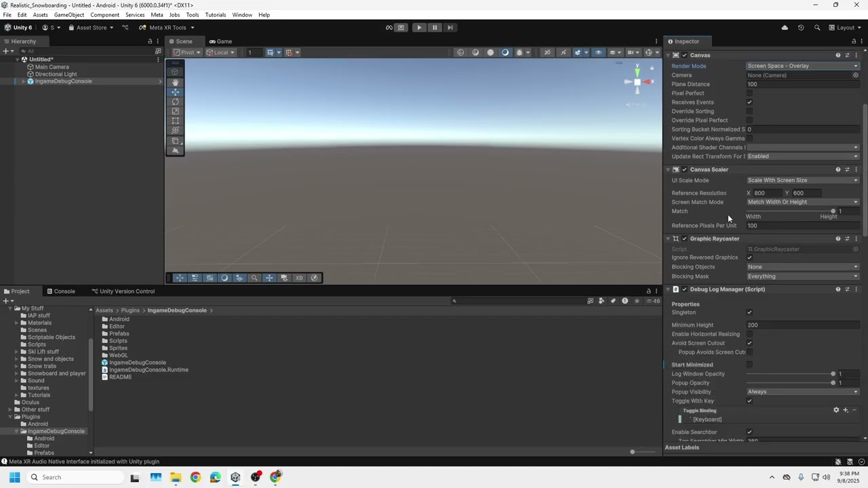Switch to the Console tab
The image size is (868, 488).
click(60, 291)
